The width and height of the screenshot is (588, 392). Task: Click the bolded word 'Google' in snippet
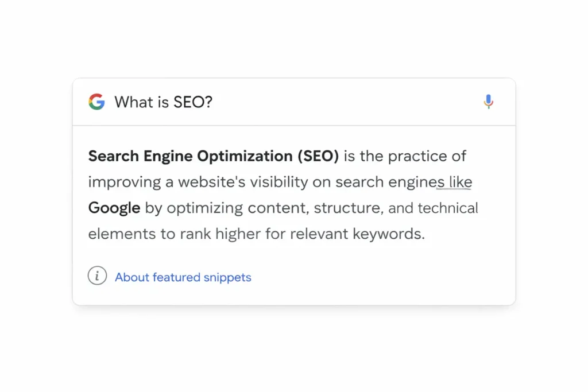114,208
